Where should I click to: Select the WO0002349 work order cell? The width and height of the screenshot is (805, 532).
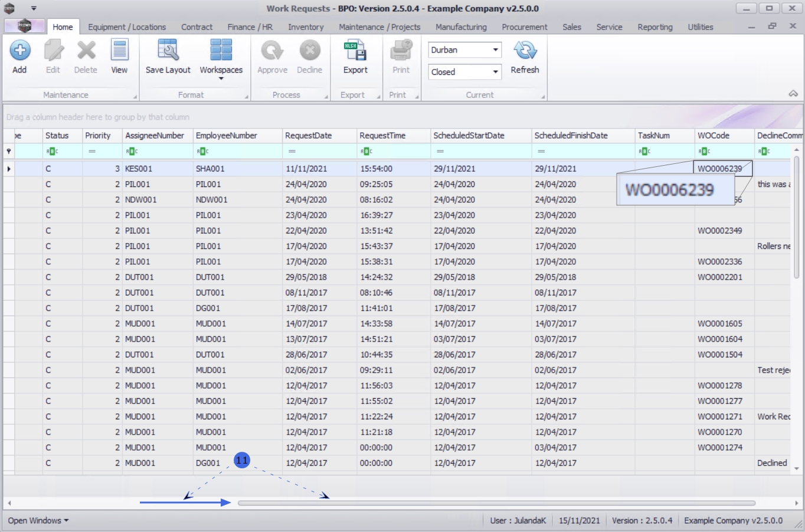point(719,231)
